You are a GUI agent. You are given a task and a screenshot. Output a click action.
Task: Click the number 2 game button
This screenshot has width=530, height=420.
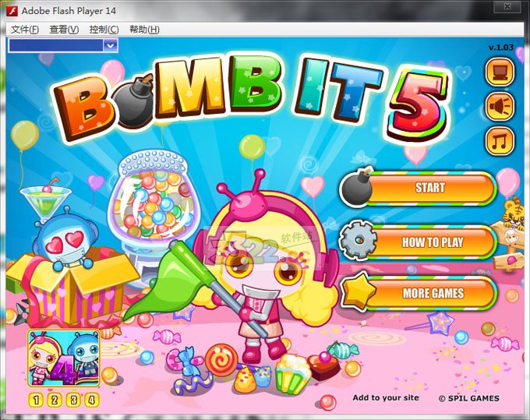pyautogui.click(x=55, y=400)
